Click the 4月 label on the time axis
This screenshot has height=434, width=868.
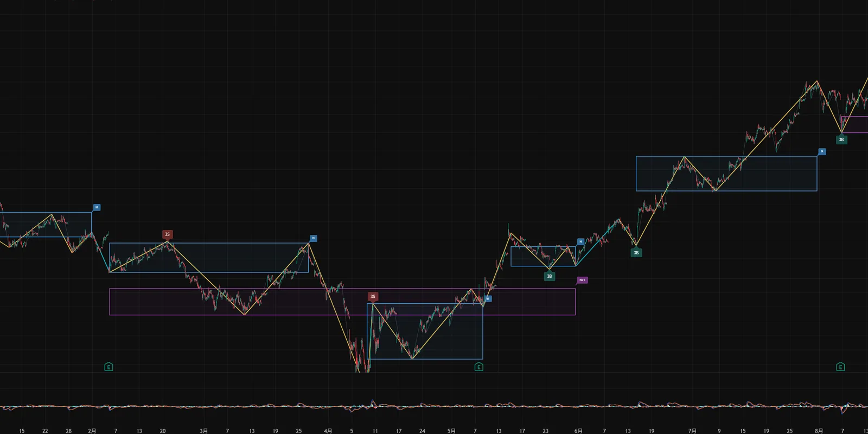coord(328,431)
